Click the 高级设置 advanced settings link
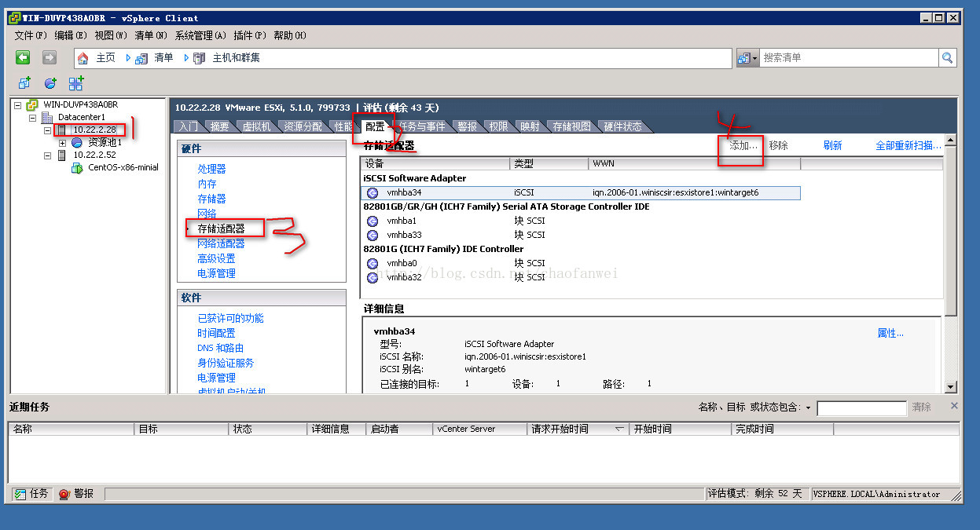 pyautogui.click(x=216, y=258)
